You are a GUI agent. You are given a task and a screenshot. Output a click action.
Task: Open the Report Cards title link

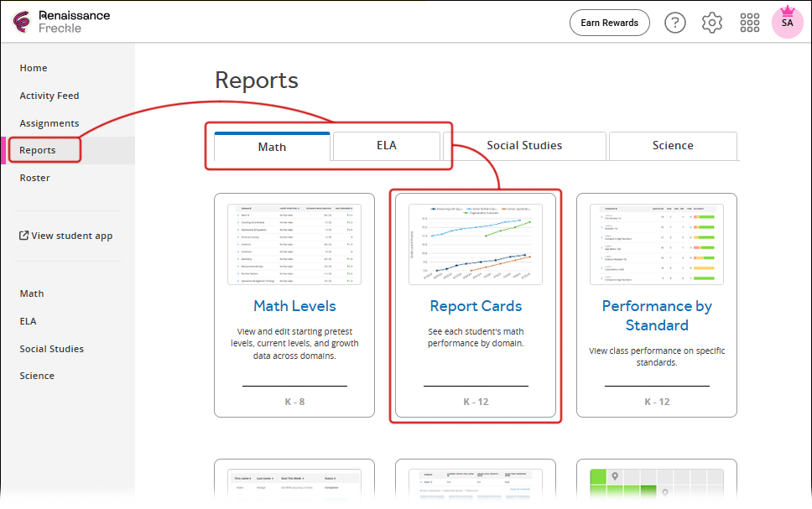click(x=476, y=306)
